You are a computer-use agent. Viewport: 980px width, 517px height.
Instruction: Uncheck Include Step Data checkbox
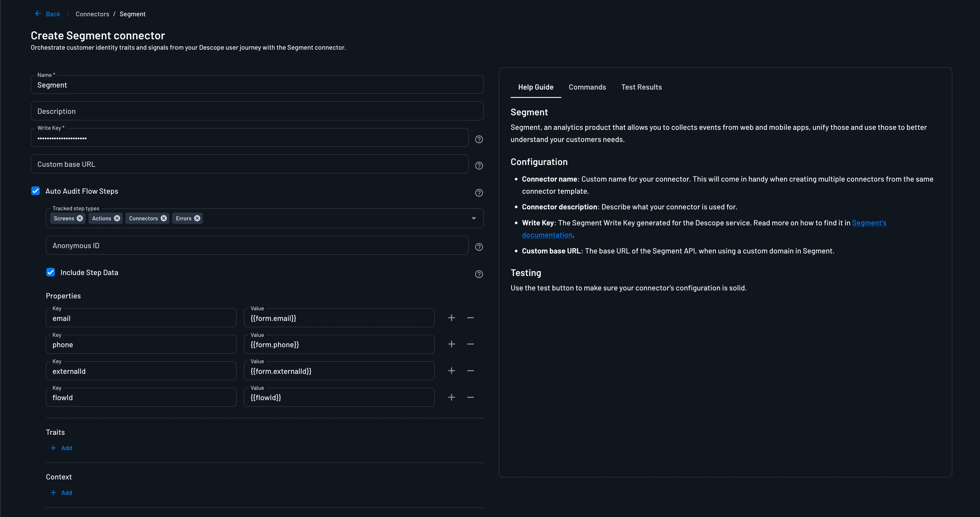51,272
